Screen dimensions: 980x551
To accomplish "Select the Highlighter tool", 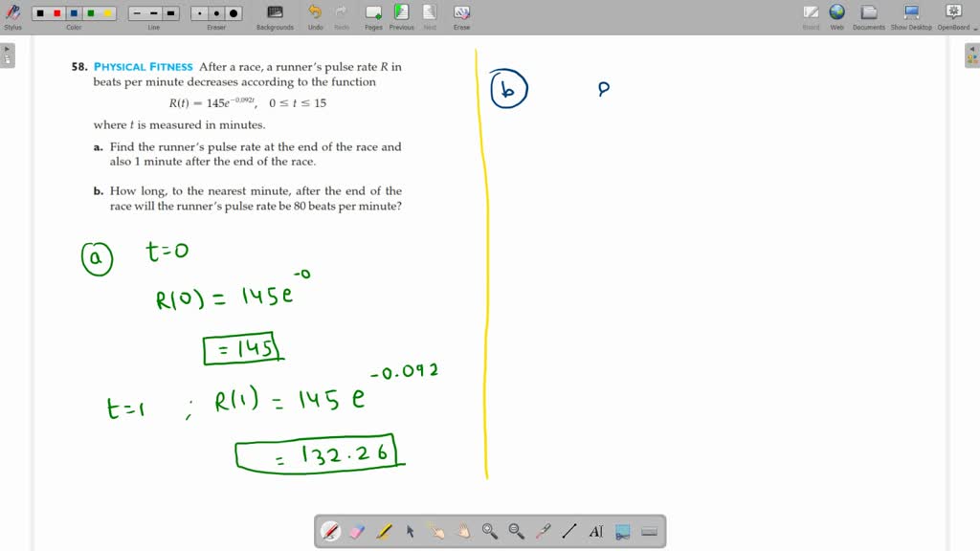I will [x=384, y=531].
